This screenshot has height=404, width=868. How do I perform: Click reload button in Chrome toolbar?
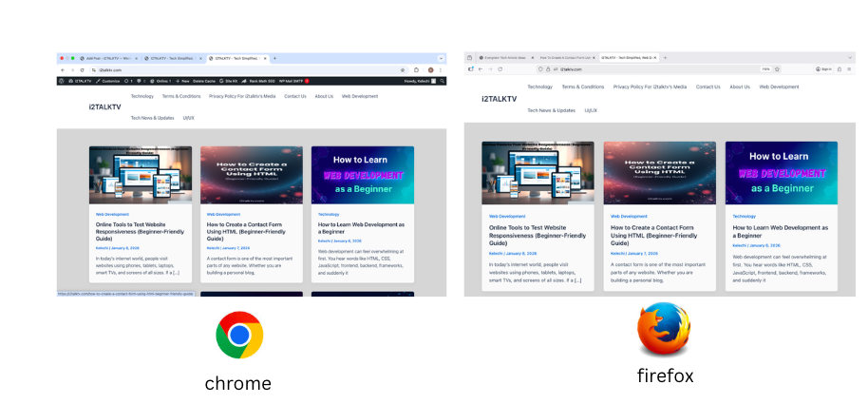pos(82,70)
